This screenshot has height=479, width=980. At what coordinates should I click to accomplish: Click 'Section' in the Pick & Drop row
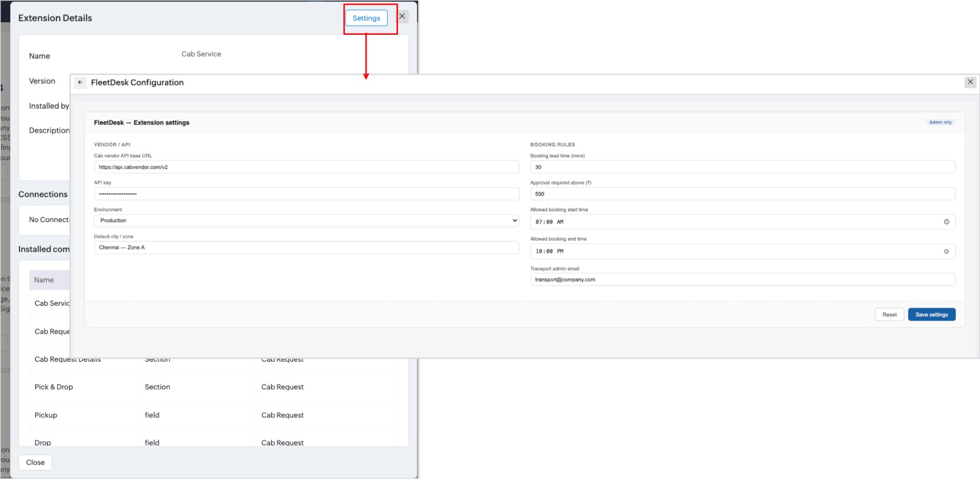coord(157,387)
